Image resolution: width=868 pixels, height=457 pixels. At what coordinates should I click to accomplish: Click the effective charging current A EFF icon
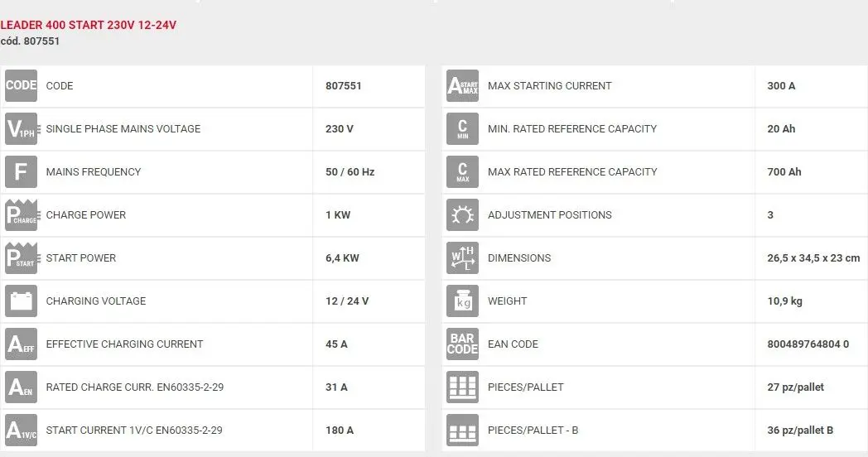point(21,344)
